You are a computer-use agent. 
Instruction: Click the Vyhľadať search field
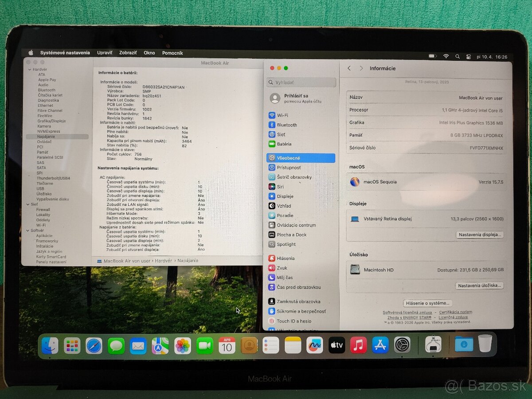301,82
